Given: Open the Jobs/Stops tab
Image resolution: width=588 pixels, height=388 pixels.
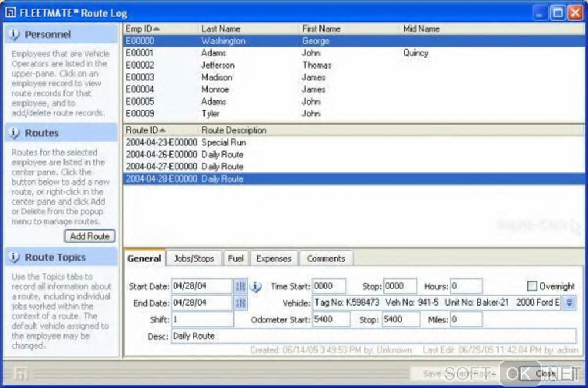Looking at the screenshot, I should pyautogui.click(x=194, y=259).
